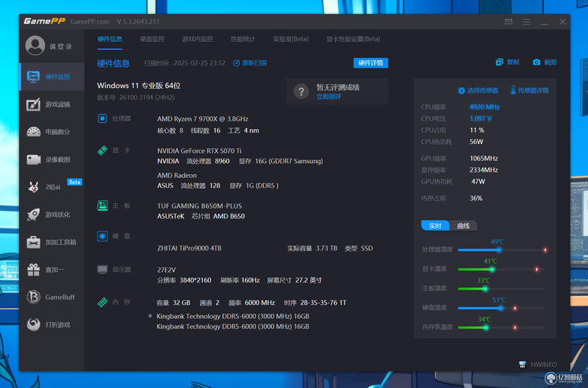The width and height of the screenshot is (588, 388).
Task: Click 重新扫描 rescan link
Action: pyautogui.click(x=250, y=63)
